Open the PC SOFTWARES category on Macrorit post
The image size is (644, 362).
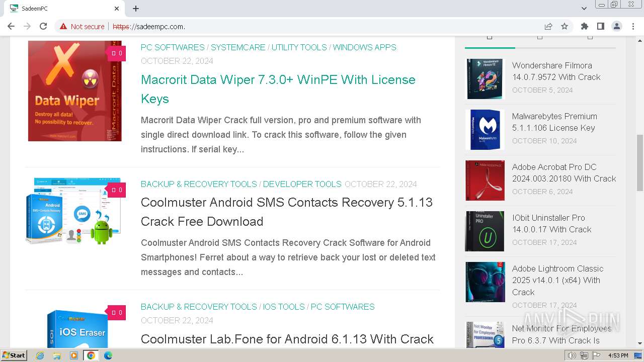click(x=173, y=47)
